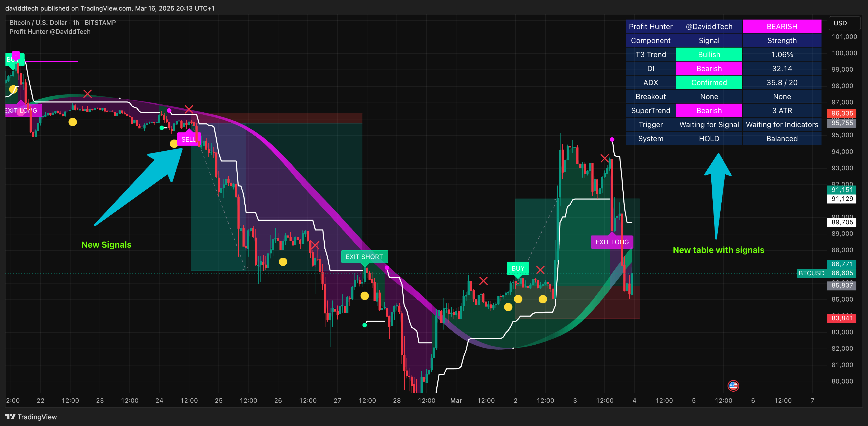The image size is (868, 426).
Task: Click the yellow dot left of SELL label
Action: point(174,144)
